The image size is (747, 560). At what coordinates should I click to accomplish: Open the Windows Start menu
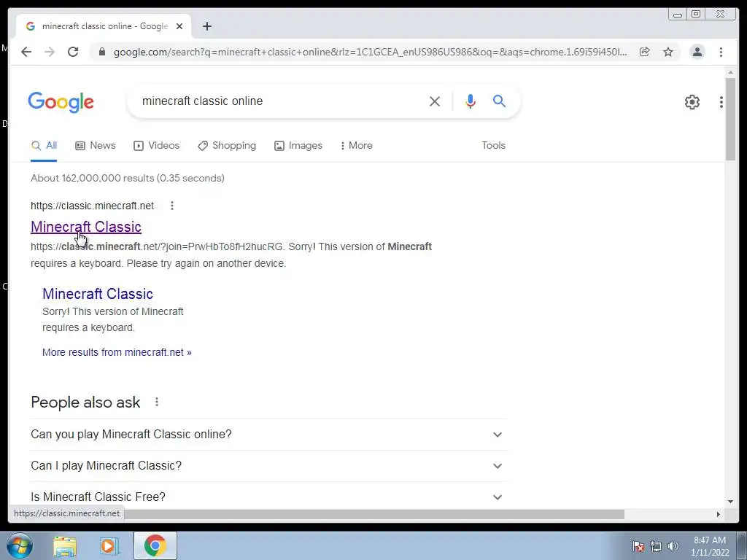click(20, 545)
